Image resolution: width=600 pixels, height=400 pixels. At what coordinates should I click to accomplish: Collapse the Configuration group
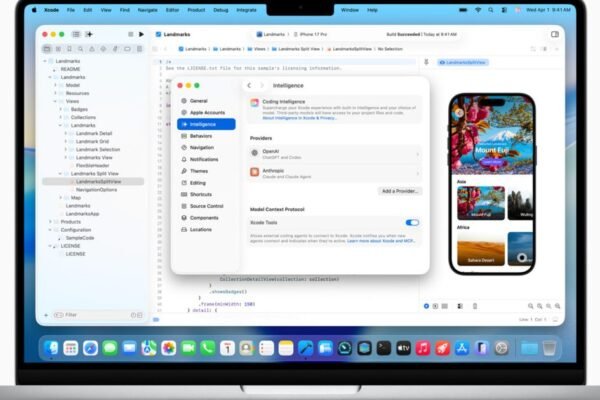(50, 230)
